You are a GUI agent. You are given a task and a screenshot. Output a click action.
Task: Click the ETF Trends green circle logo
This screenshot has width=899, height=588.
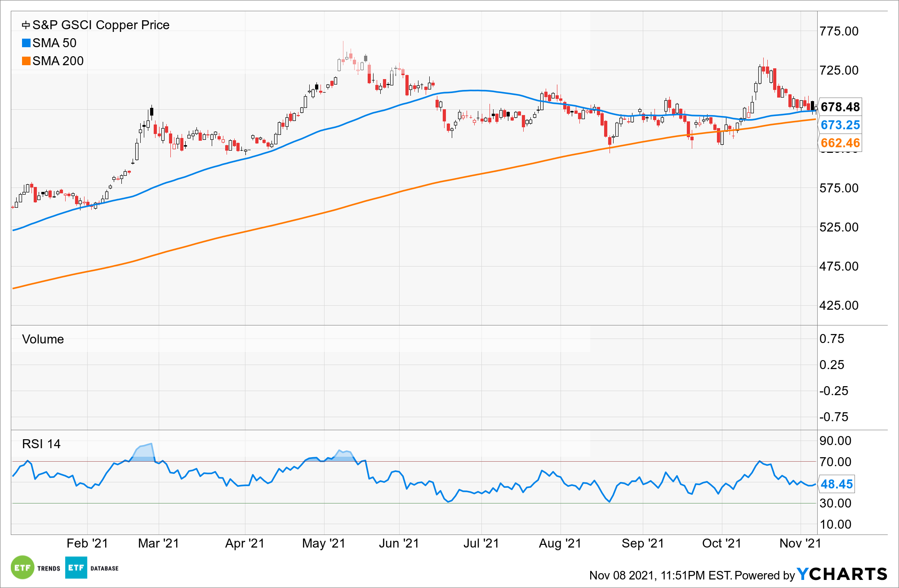(22, 568)
